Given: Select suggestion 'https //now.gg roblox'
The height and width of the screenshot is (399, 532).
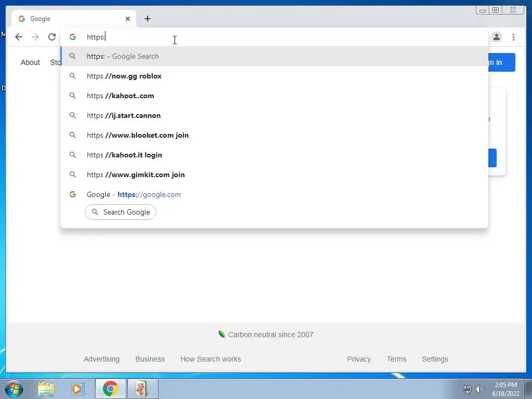Looking at the screenshot, I should (274, 76).
